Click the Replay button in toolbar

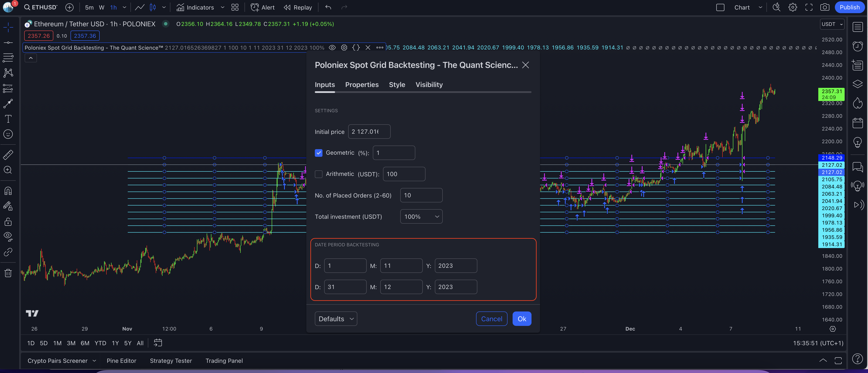(x=298, y=7)
